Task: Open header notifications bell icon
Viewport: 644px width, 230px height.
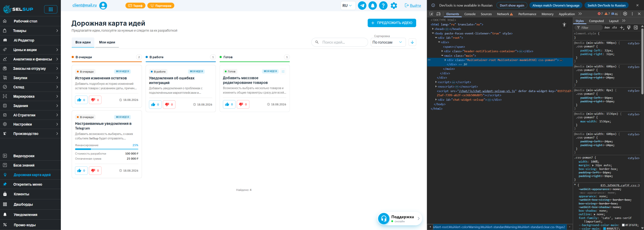Action: coord(373,6)
